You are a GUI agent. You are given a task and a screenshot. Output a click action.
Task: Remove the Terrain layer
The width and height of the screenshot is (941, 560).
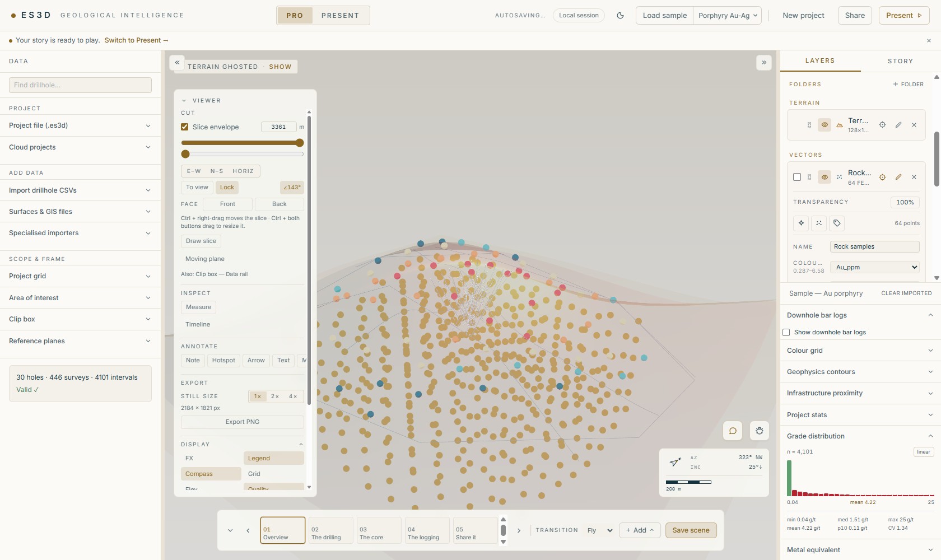[x=914, y=125]
